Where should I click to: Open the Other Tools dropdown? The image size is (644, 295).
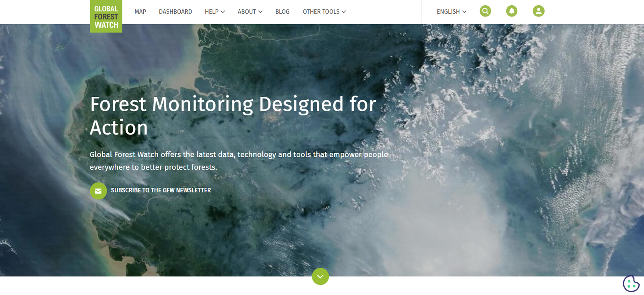coord(324,12)
